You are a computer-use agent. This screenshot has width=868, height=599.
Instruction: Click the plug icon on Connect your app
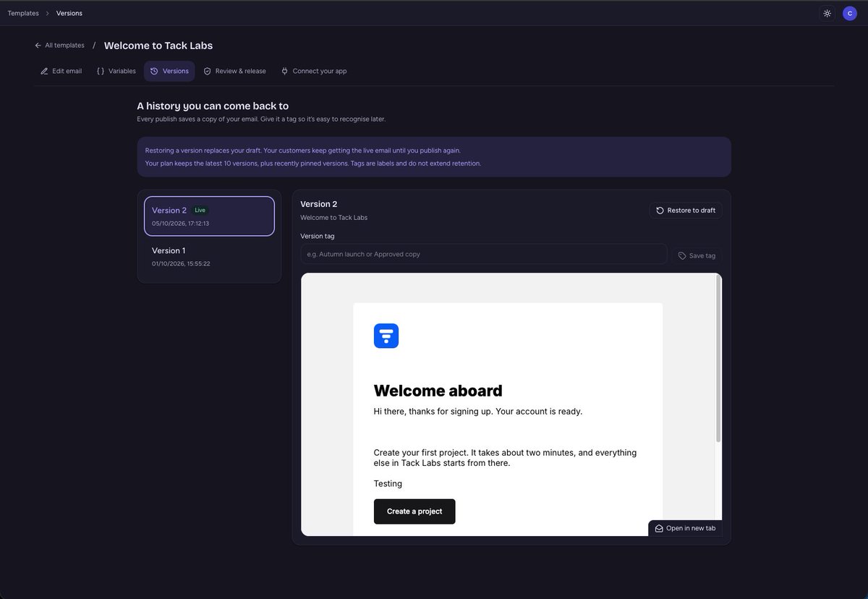[x=285, y=72]
